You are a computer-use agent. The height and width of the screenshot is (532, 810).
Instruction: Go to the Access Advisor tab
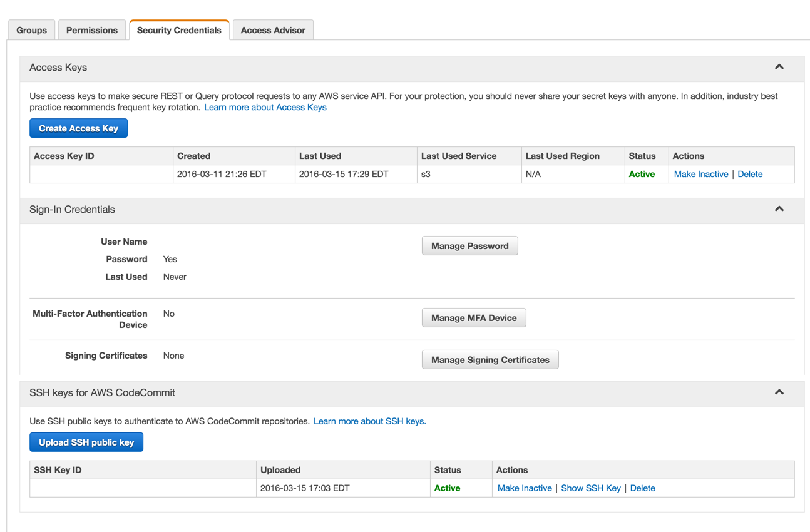(273, 30)
